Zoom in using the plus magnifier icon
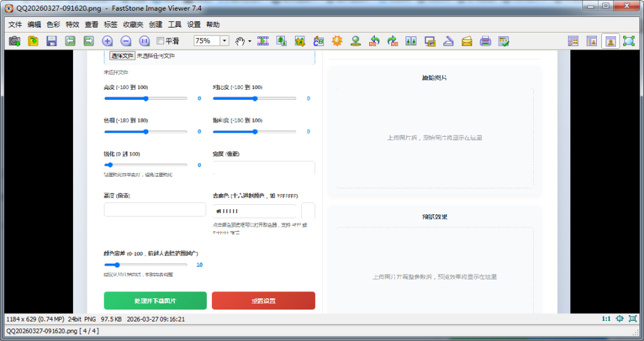Screen dimensions: 644x341 (108, 41)
